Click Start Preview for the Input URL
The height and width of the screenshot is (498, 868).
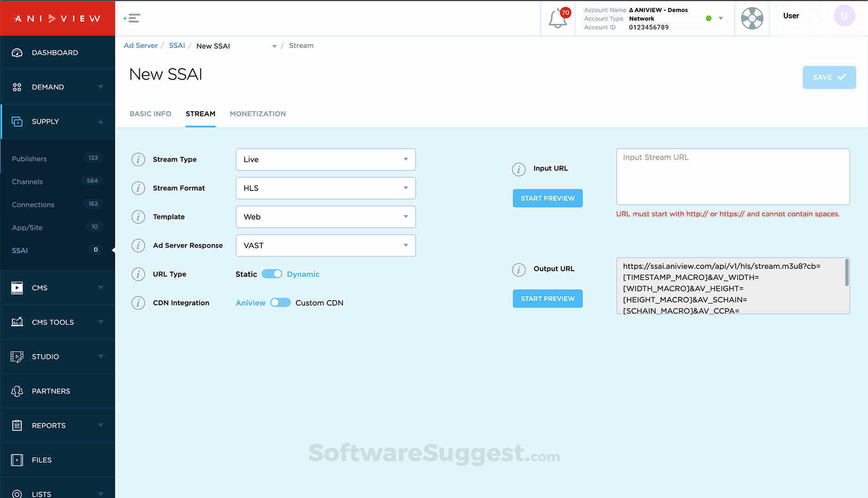click(547, 198)
